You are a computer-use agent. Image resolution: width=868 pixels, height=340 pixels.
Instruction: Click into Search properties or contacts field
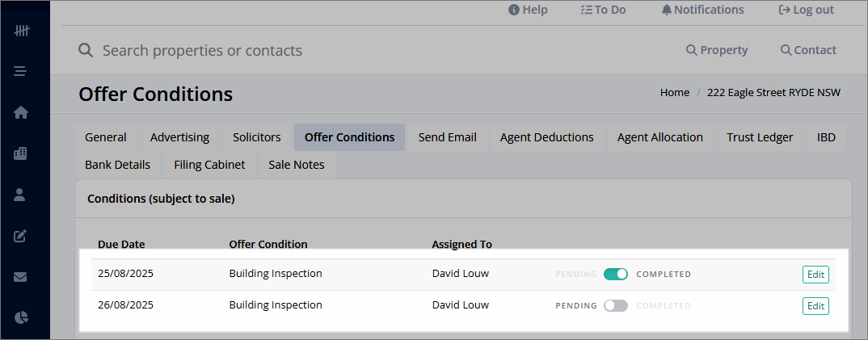click(202, 50)
